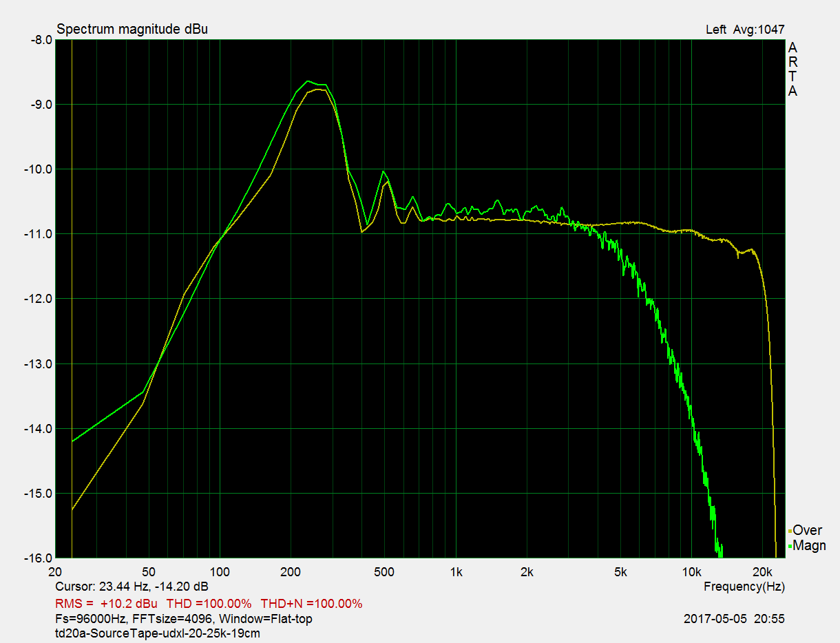Click the 'Spectrum magnitude dBu' title
The height and width of the screenshot is (643, 840).
tap(132, 29)
